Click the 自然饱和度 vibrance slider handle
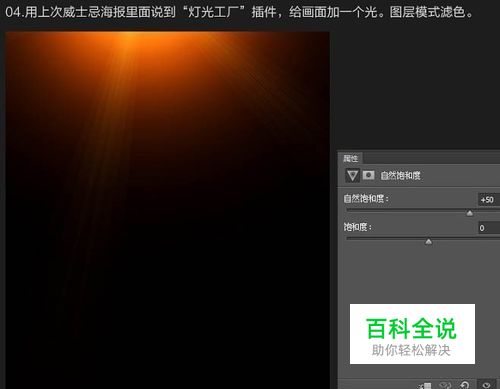The height and width of the screenshot is (389, 500). coord(470,213)
